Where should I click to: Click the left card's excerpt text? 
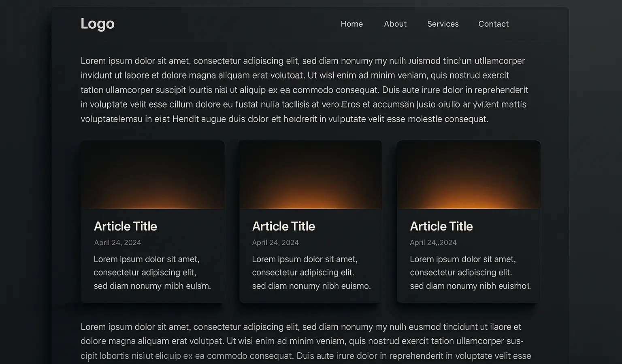pyautogui.click(x=152, y=273)
